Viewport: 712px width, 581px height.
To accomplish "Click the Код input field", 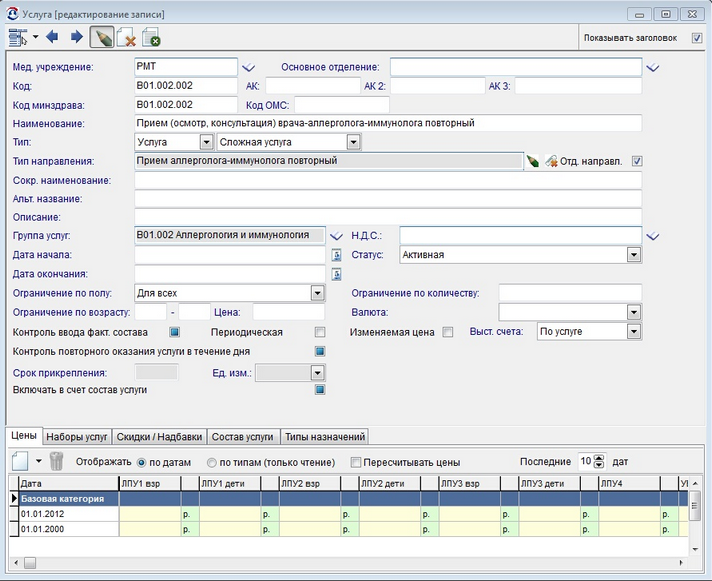I will coord(186,86).
